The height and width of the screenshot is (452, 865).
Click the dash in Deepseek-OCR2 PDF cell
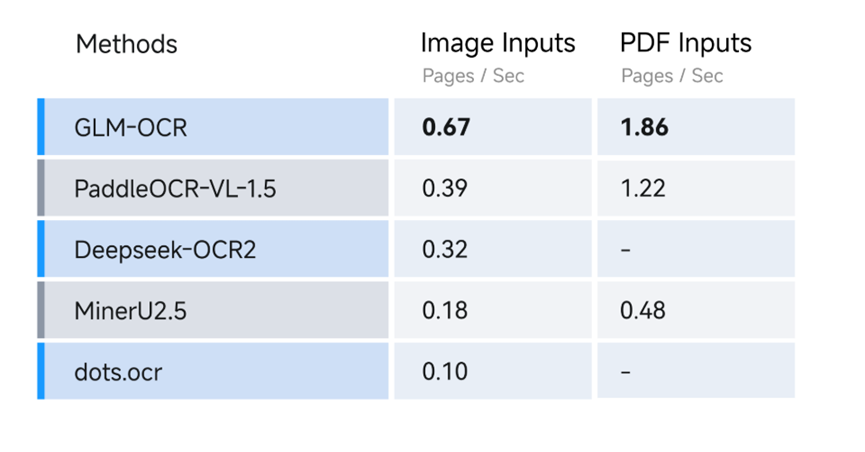626,250
